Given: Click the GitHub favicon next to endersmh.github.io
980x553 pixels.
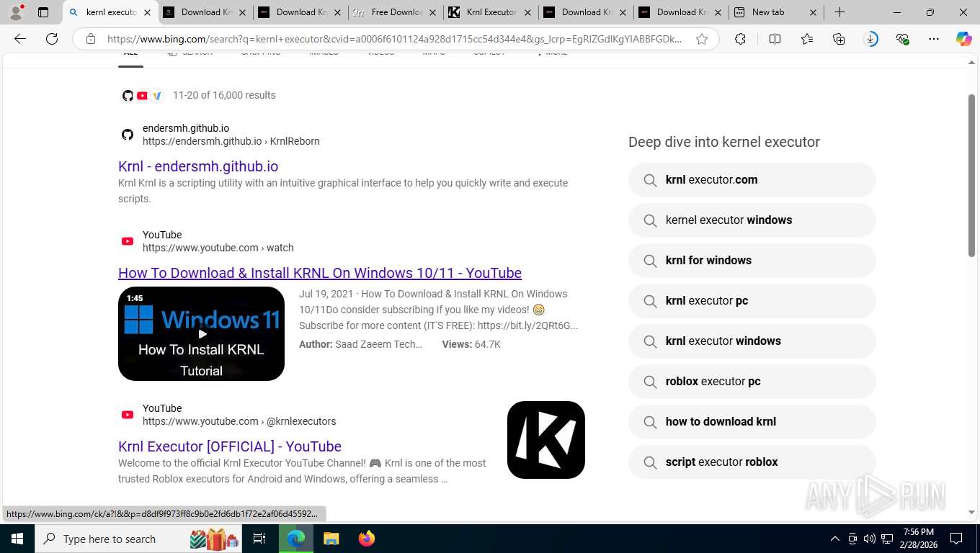Looking at the screenshot, I should tap(128, 135).
